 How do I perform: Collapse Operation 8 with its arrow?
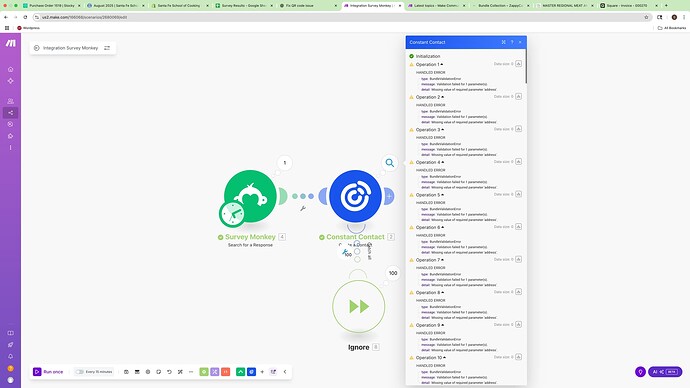tap(443, 293)
